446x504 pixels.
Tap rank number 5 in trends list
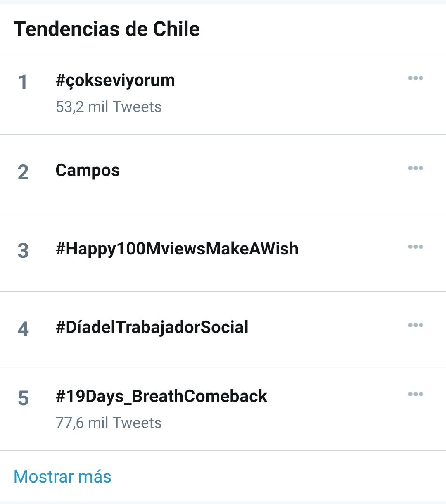coord(23,398)
